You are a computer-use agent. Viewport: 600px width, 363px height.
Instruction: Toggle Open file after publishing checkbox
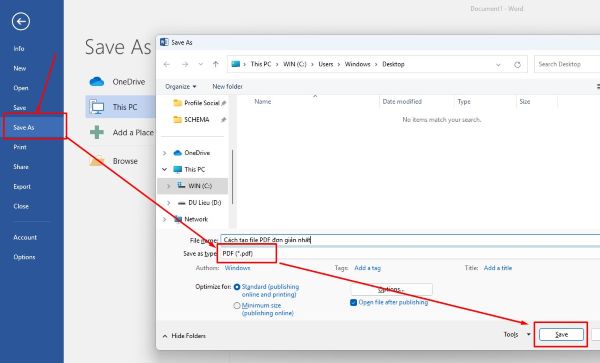tap(354, 303)
